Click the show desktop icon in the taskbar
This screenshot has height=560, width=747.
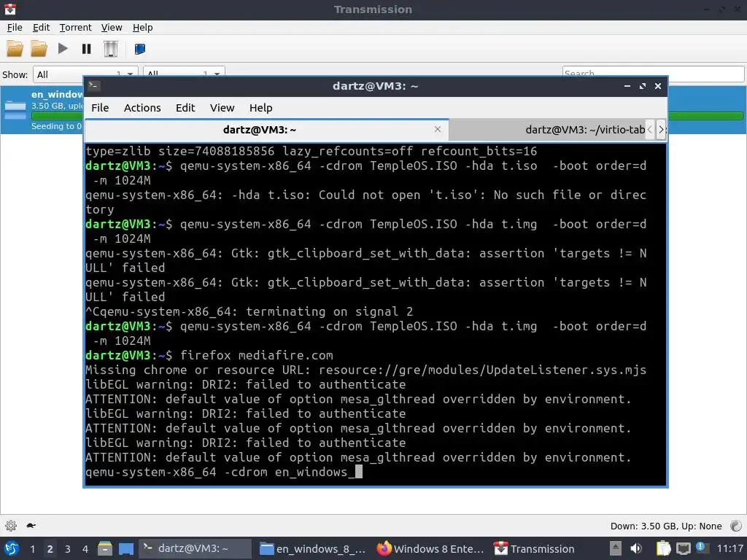pyautogui.click(x=125, y=549)
